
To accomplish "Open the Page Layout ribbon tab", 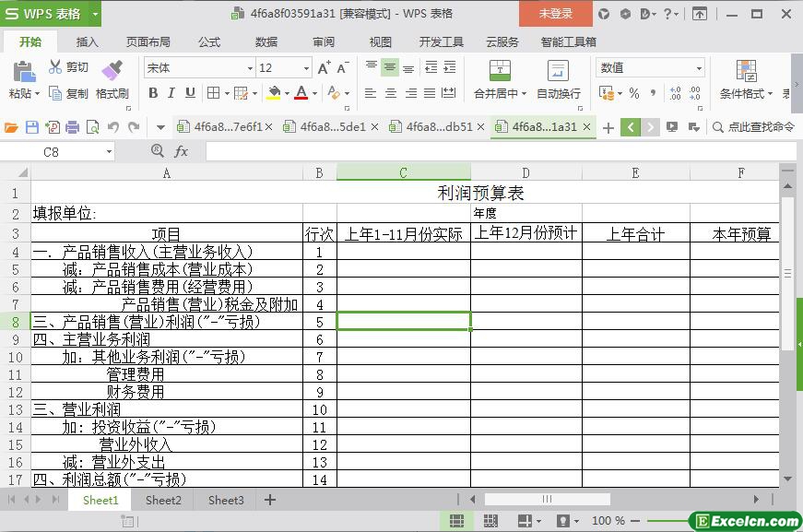I will [148, 42].
